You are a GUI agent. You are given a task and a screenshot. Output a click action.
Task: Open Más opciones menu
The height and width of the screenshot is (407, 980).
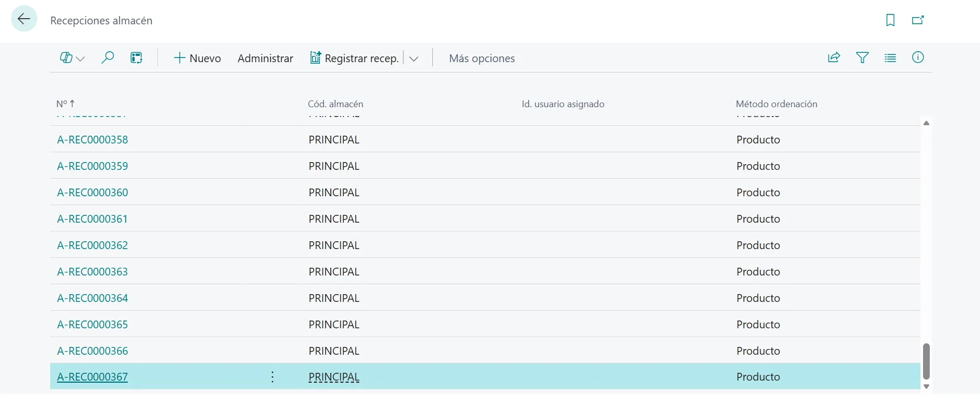[x=481, y=58]
